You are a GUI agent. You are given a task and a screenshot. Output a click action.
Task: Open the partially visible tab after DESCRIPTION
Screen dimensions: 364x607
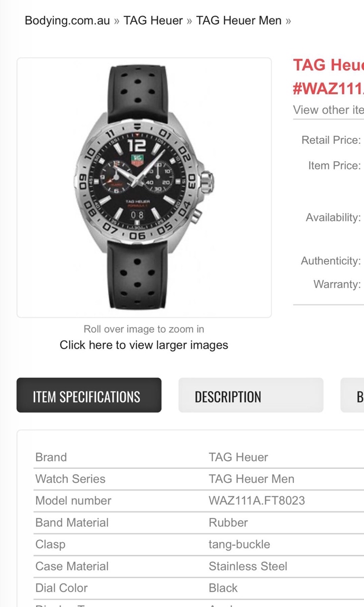[x=353, y=396]
